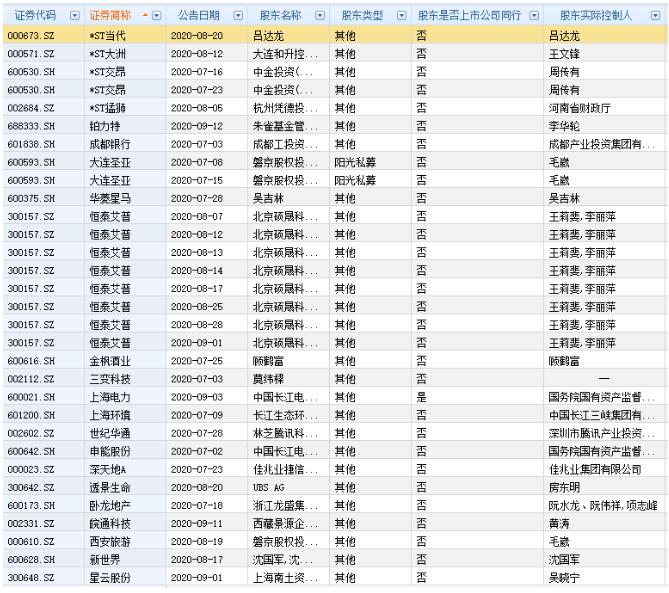669x593 pixels.
Task: Click the 铂力特 security name cell
Action: [x=104, y=126]
